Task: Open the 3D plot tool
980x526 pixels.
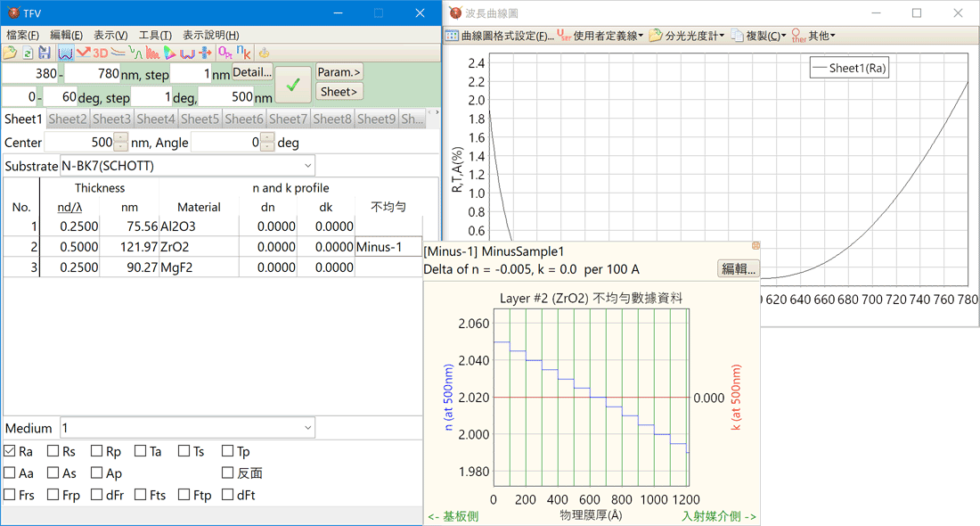Action: [x=101, y=53]
